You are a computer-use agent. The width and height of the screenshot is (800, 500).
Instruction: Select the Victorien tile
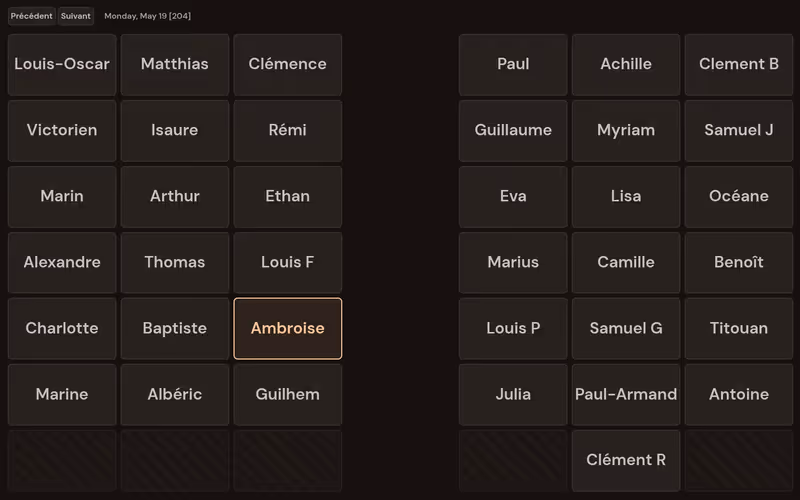[62, 131]
